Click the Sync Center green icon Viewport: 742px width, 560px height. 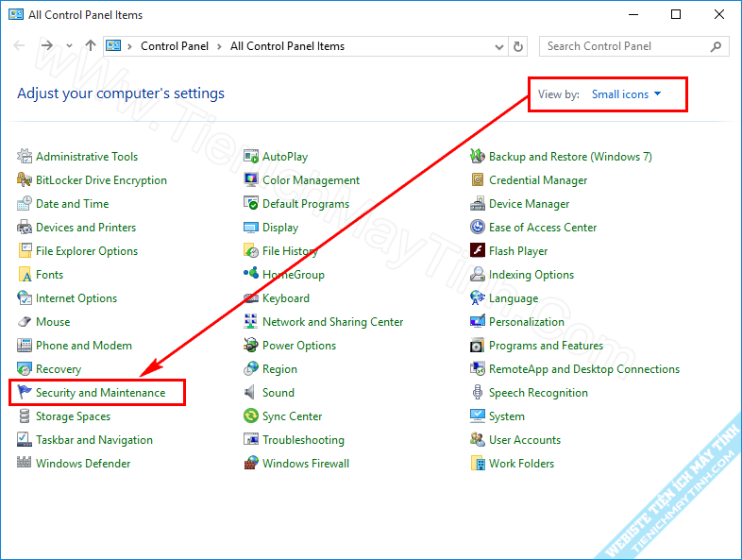click(x=251, y=416)
